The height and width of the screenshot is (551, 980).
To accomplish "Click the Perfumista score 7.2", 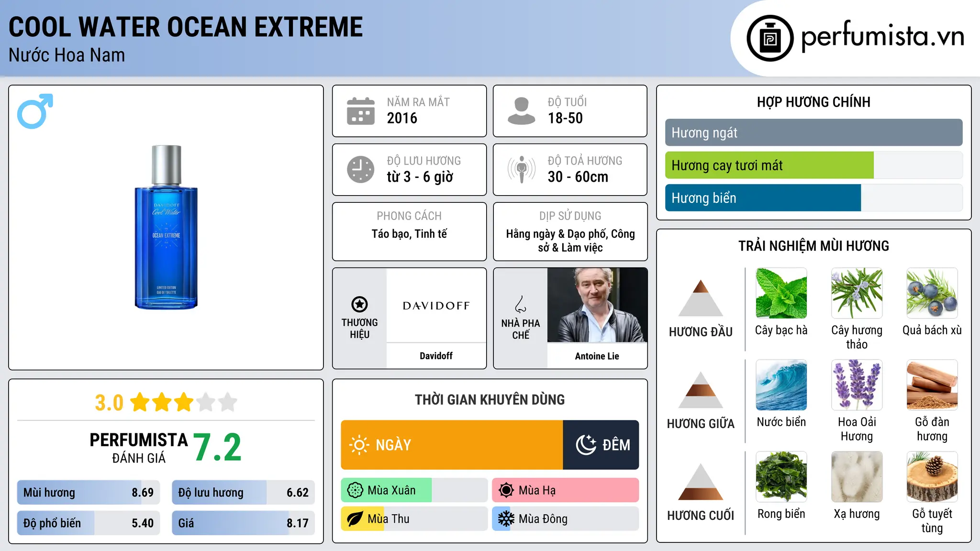I will 218,448.
